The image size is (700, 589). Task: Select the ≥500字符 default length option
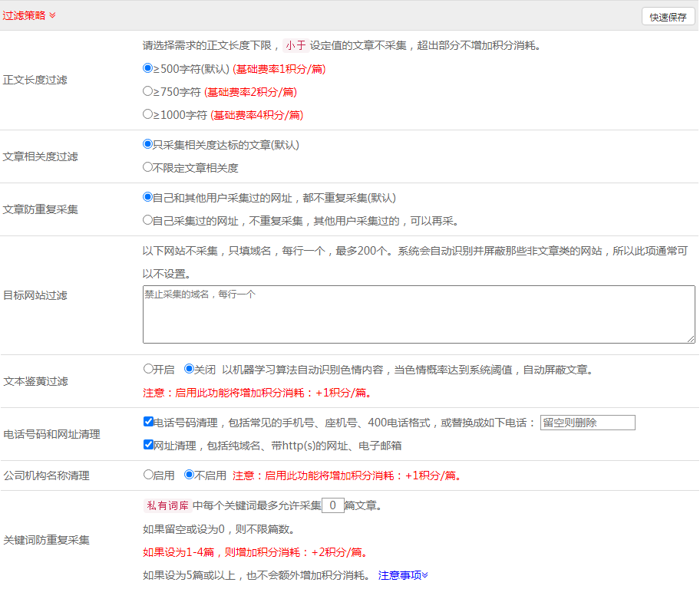point(148,68)
